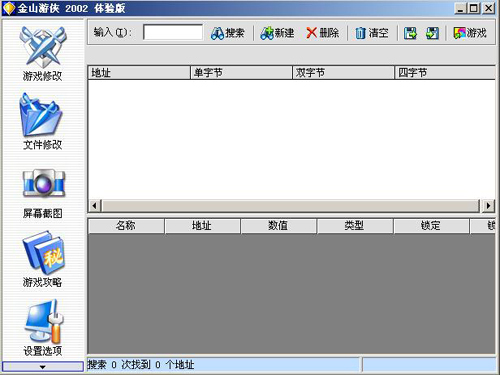Image resolution: width=500 pixels, height=375 pixels.
Task: Close the 金山游侠 2002 window
Action: [489, 8]
